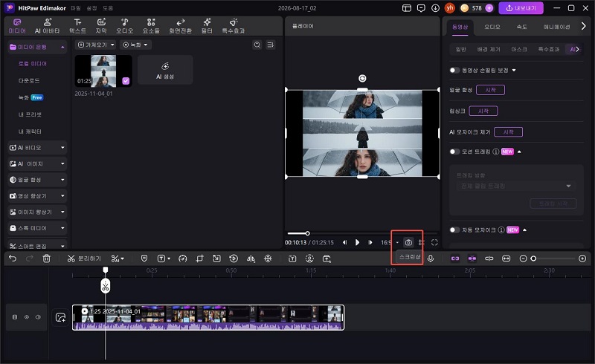Open the 자막 (Subtitle) CC tool
Image resolution: width=595 pixels, height=364 pixels.
tap(101, 26)
